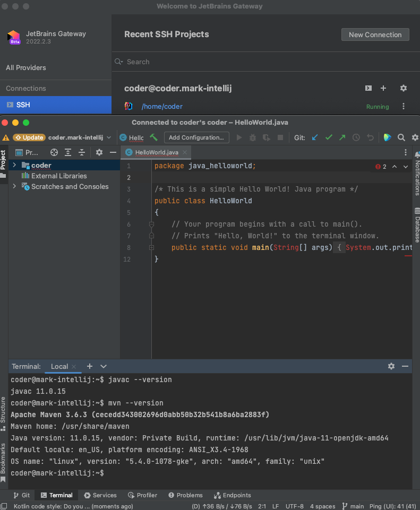This screenshot has width=420, height=510.
Task: Click Add Configuration... button
Action: pyautogui.click(x=196, y=137)
